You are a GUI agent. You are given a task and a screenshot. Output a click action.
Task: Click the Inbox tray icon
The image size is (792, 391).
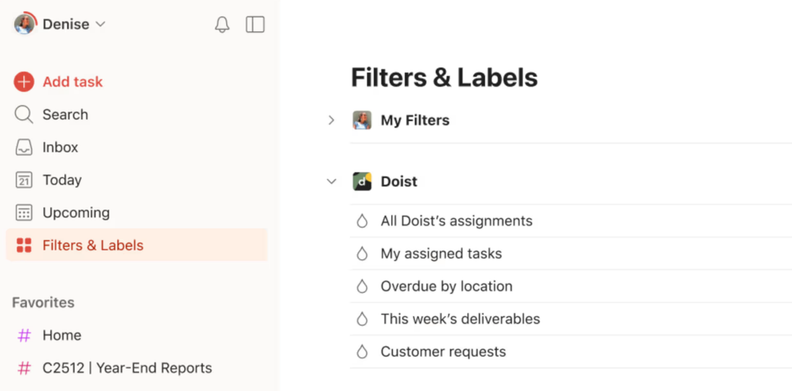pyautogui.click(x=24, y=148)
